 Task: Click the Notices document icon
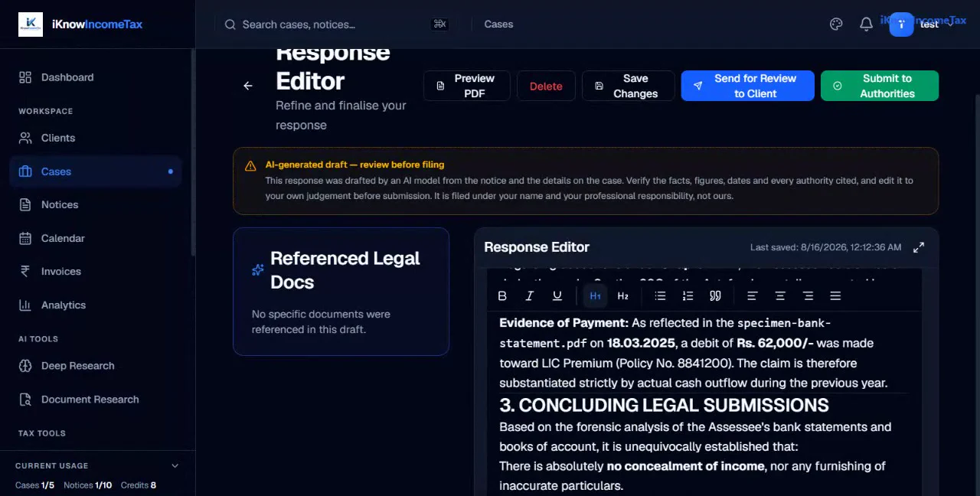(x=25, y=204)
